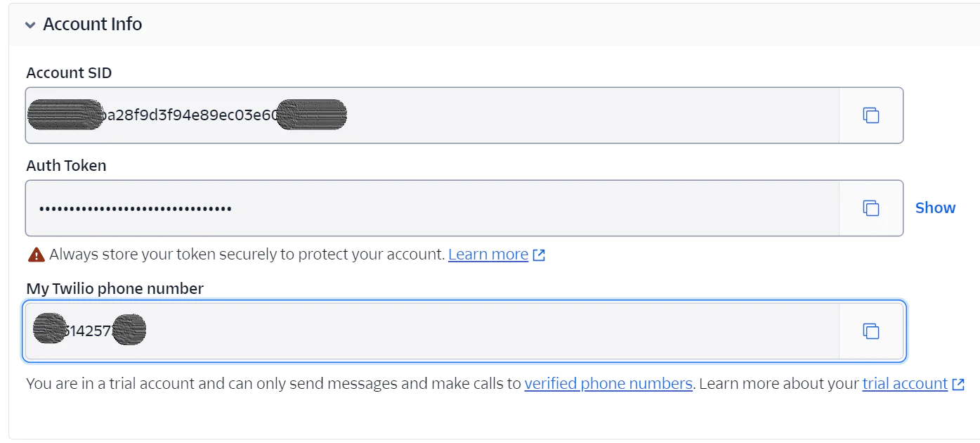Select the Auth Token section label
980x443 pixels.
66,165
